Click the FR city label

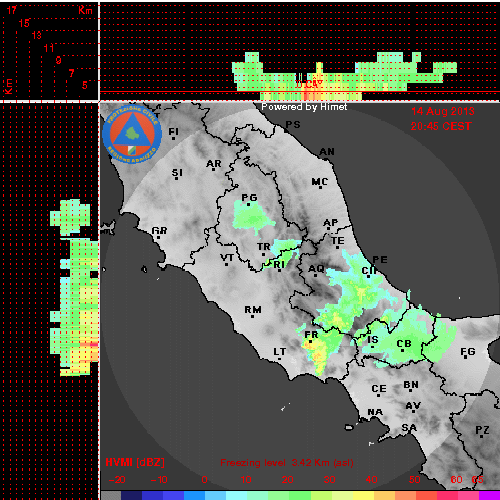click(x=311, y=334)
